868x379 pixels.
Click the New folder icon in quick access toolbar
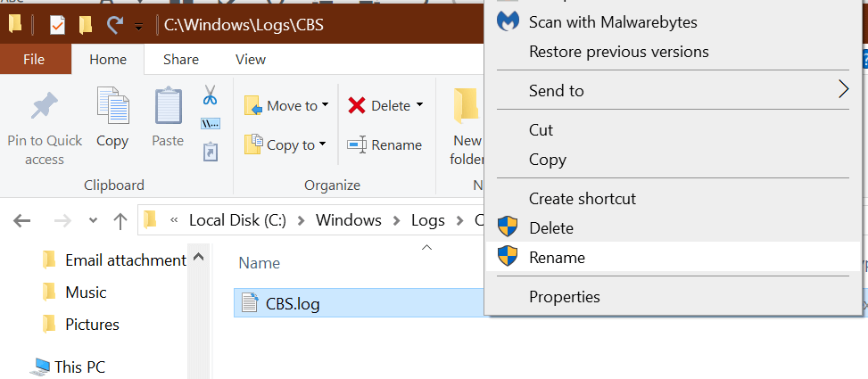pos(86,25)
